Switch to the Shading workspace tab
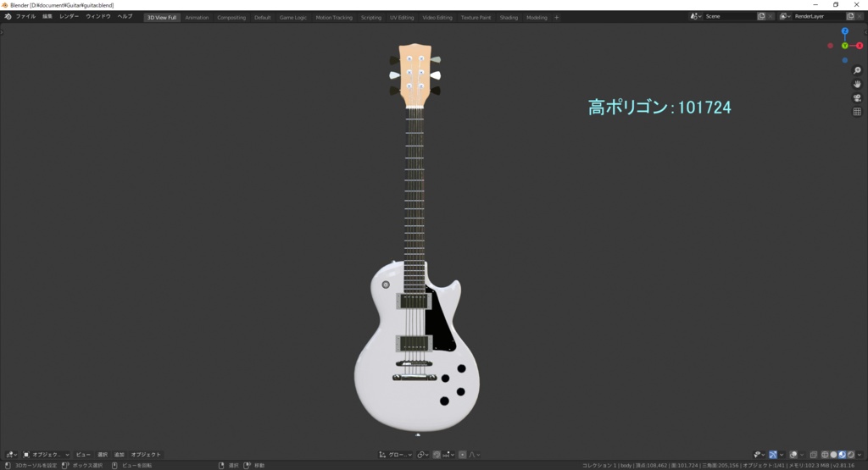The height and width of the screenshot is (470, 868). point(509,18)
